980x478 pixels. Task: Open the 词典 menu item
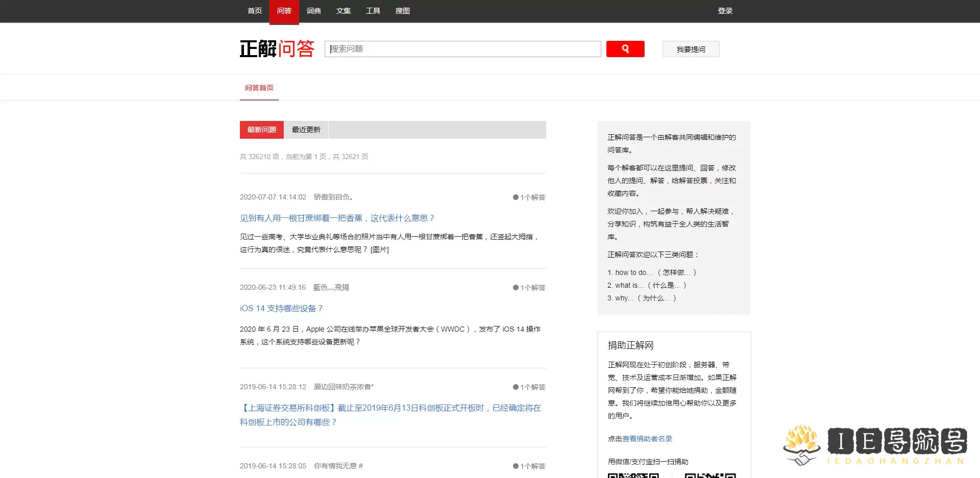[313, 11]
